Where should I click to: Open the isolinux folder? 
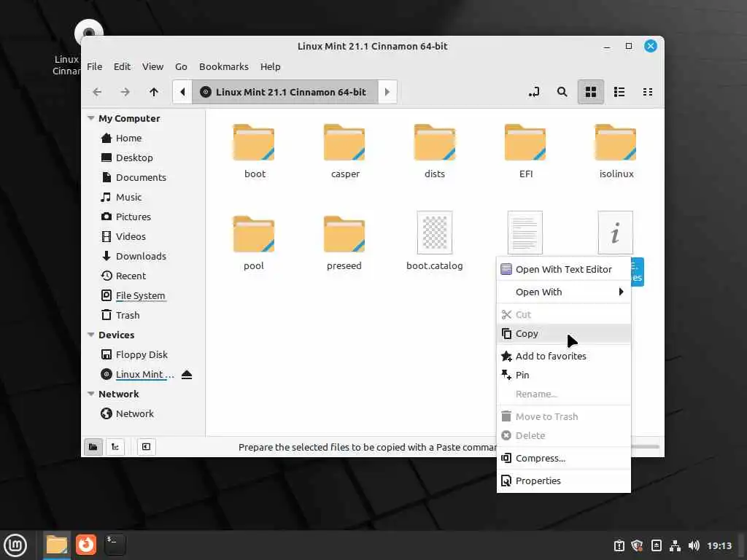tap(616, 152)
